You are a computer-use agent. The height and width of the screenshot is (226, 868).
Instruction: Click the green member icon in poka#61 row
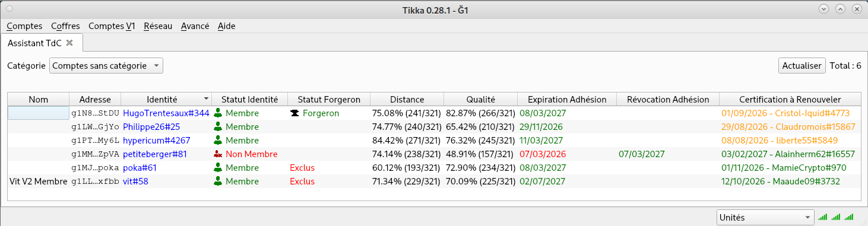pyautogui.click(x=218, y=167)
